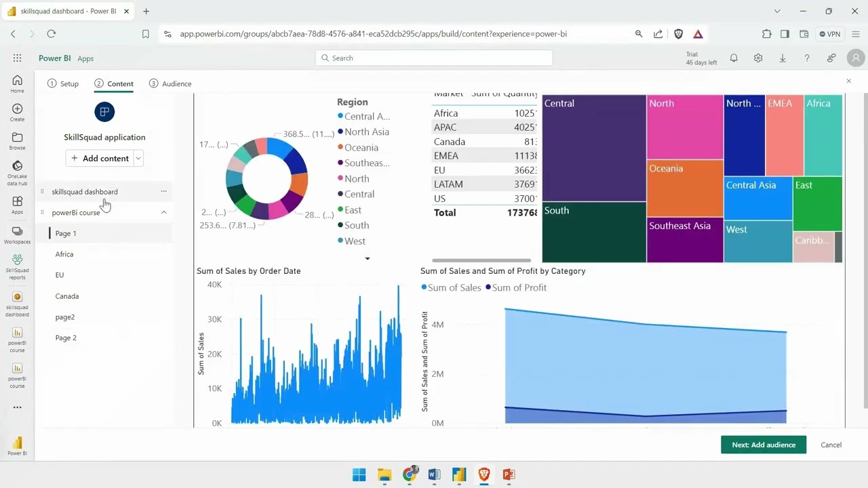Click the Add content button
The width and height of the screenshot is (868, 488).
pyautogui.click(x=100, y=159)
